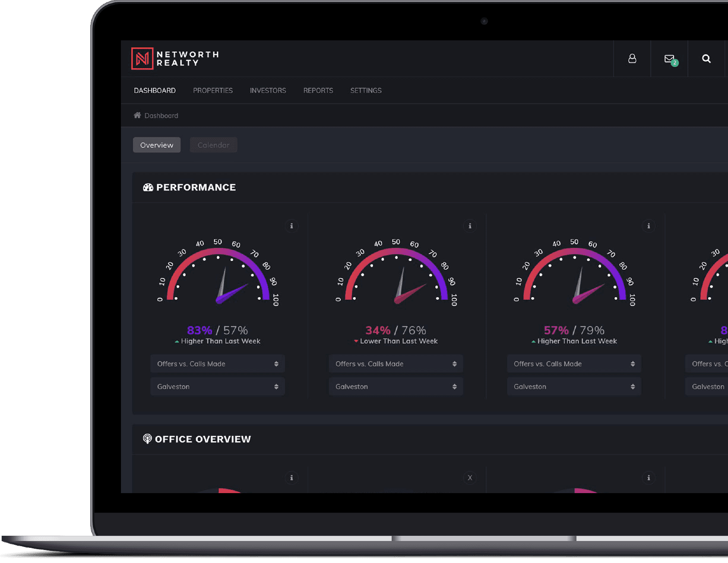Open the Reports menu
The image size is (728, 563).
coord(318,91)
